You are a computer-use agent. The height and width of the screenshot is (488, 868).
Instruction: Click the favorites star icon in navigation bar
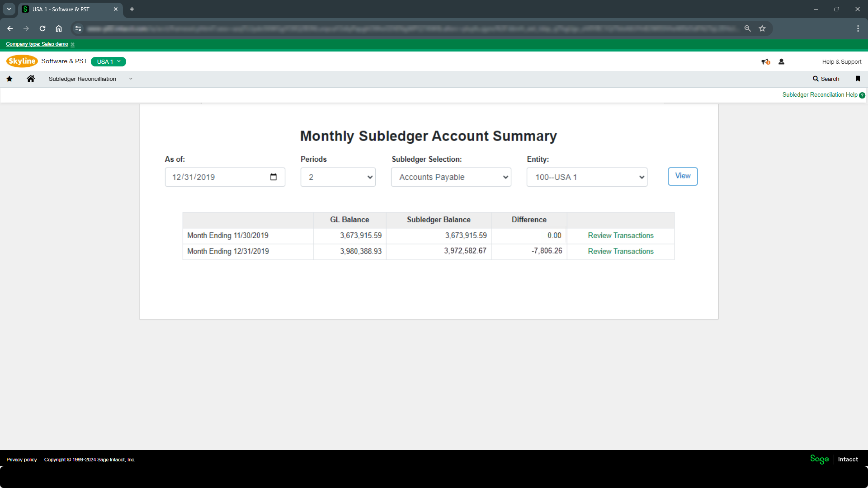[x=9, y=79]
